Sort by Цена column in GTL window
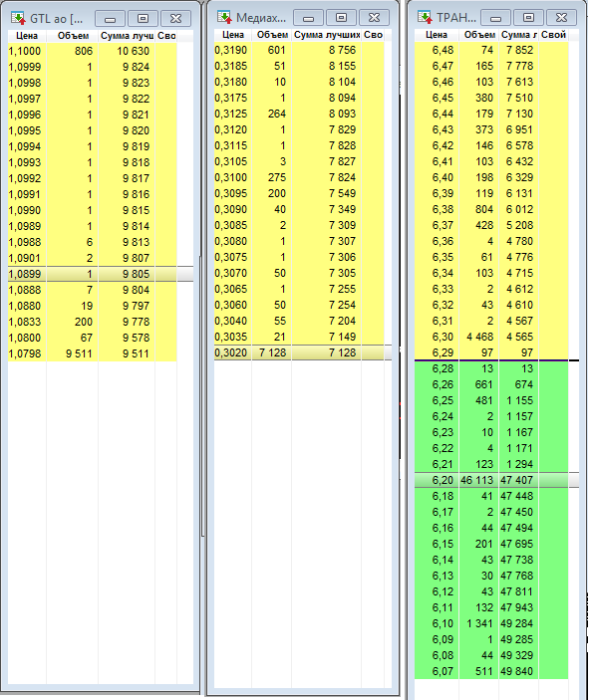Image resolution: width=591 pixels, height=700 pixels. [x=27, y=36]
